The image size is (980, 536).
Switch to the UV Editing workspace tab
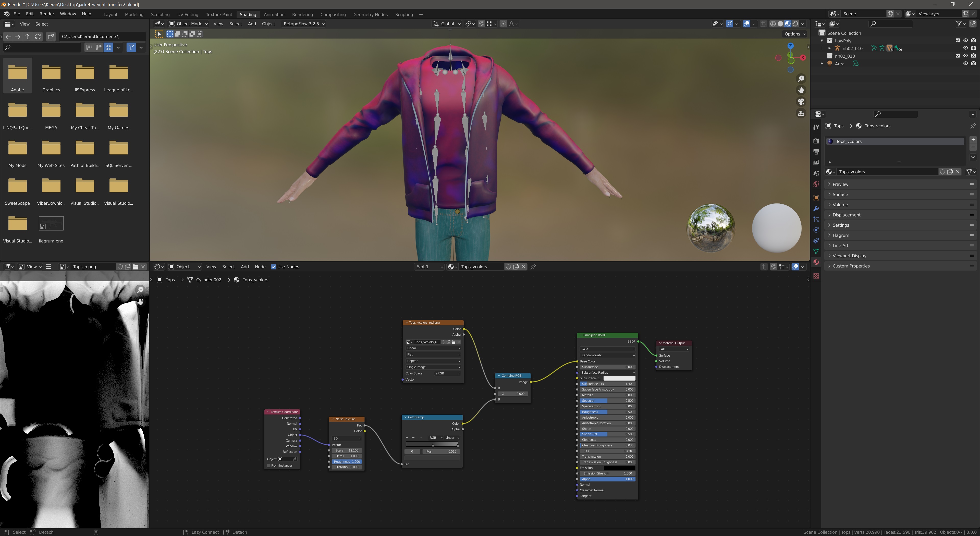pyautogui.click(x=188, y=15)
